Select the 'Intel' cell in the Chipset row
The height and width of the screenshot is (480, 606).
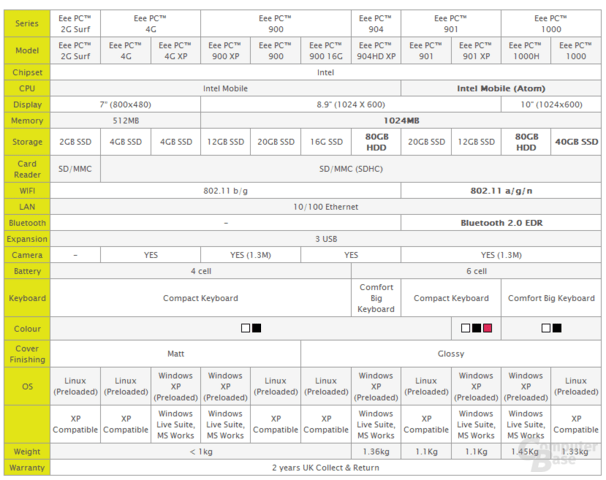click(x=325, y=72)
